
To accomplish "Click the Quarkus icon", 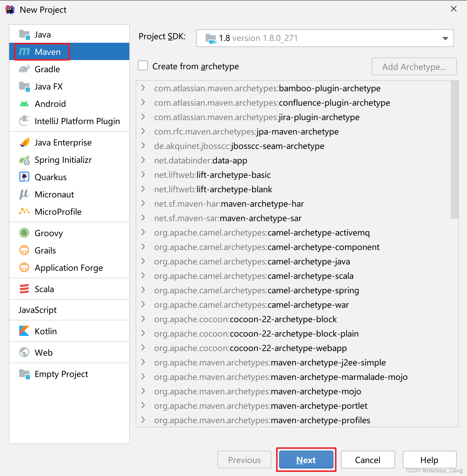I will pos(24,177).
